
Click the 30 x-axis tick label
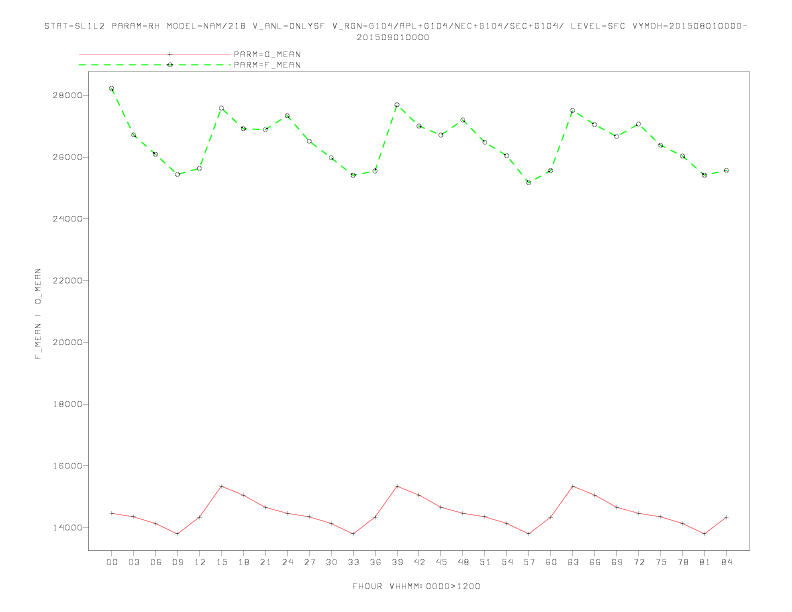[x=331, y=562]
